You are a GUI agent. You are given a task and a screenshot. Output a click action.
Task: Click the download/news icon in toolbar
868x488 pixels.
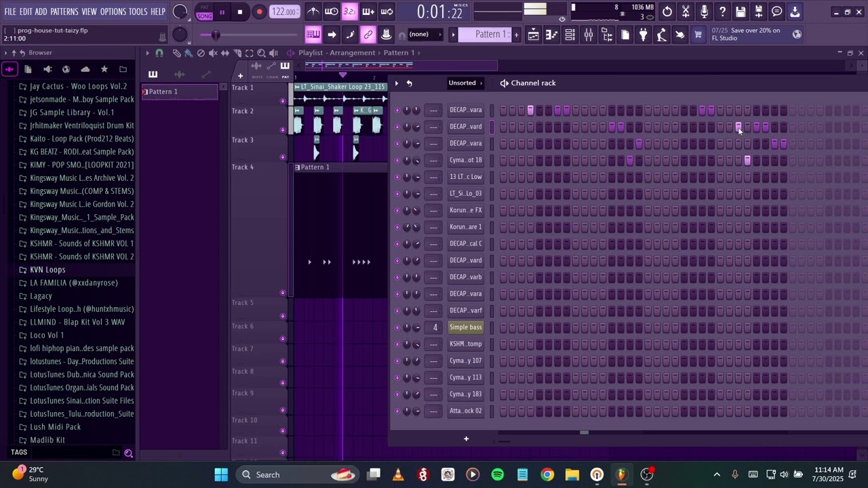click(x=795, y=12)
